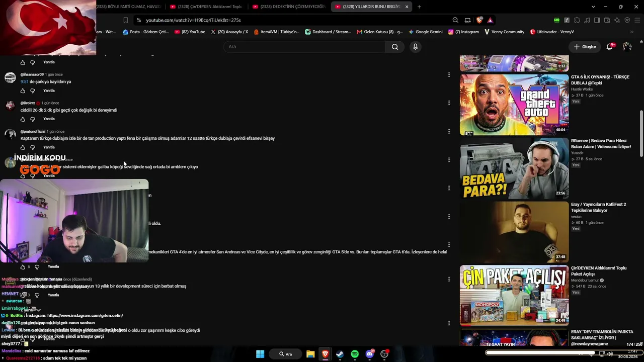Open the ÇİN PAKET AÇILIŞI video thumbnail
This screenshot has height=362, width=644.
point(514,296)
